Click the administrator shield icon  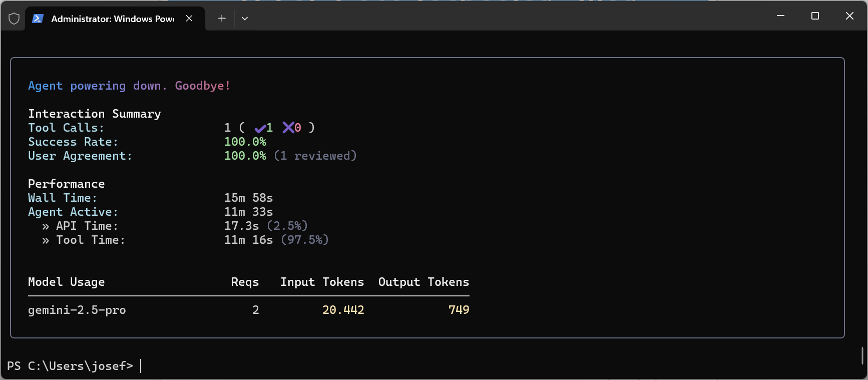click(14, 19)
